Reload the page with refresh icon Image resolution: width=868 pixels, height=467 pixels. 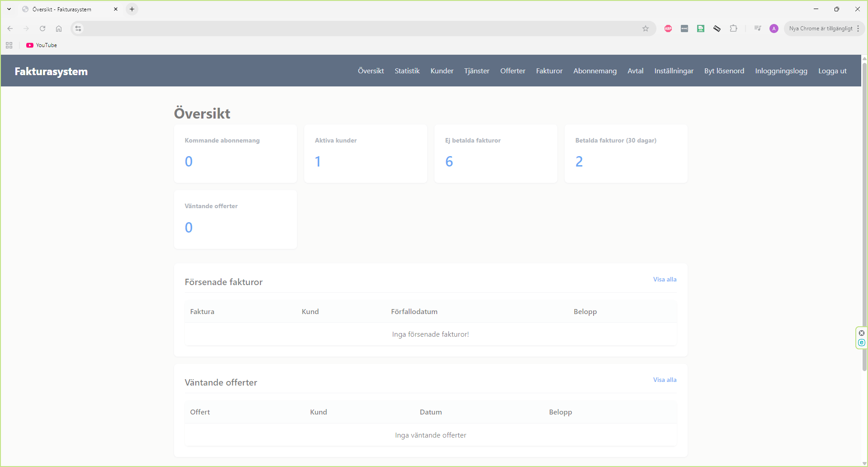click(42, 29)
